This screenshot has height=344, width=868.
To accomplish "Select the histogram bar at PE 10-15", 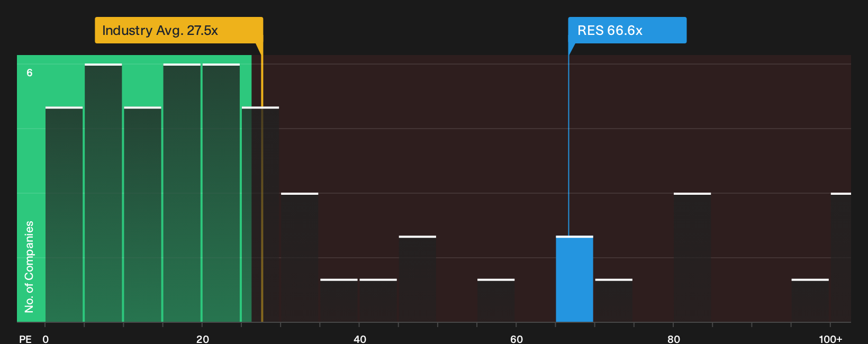I will pyautogui.click(x=142, y=214).
